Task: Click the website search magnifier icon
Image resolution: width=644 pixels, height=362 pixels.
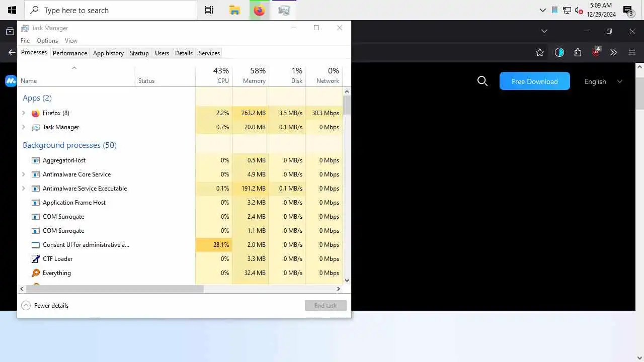Action: point(482,81)
